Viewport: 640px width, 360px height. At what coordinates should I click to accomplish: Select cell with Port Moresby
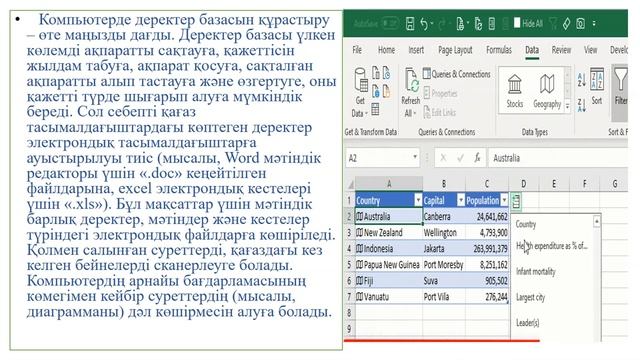444,265
